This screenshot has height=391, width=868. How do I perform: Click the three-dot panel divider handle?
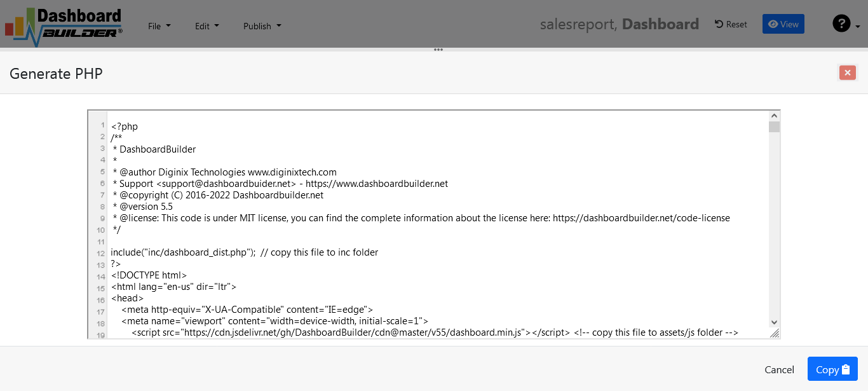pyautogui.click(x=438, y=49)
